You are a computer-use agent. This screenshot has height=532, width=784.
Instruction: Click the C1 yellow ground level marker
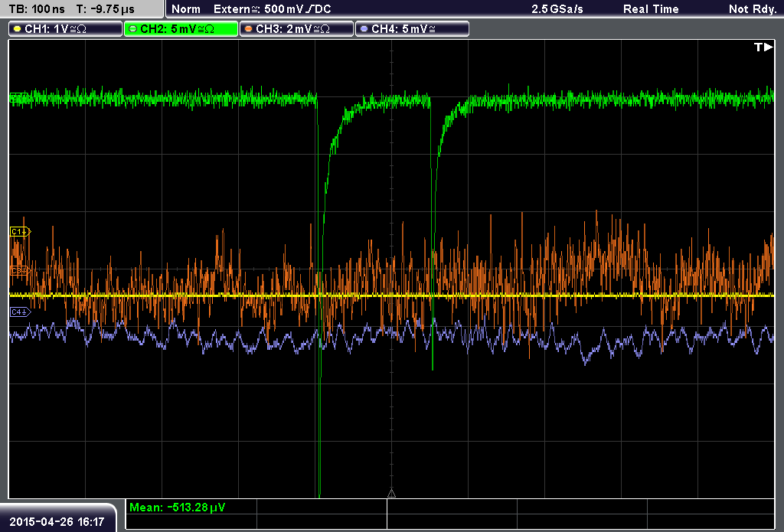21,231
